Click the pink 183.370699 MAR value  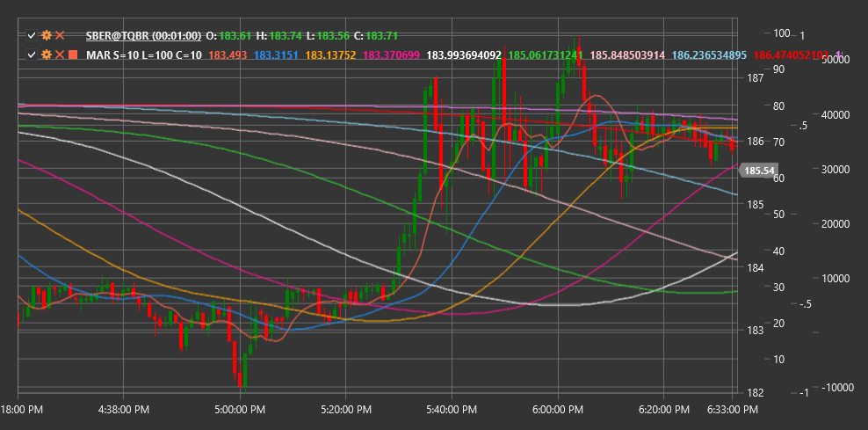tap(391, 55)
